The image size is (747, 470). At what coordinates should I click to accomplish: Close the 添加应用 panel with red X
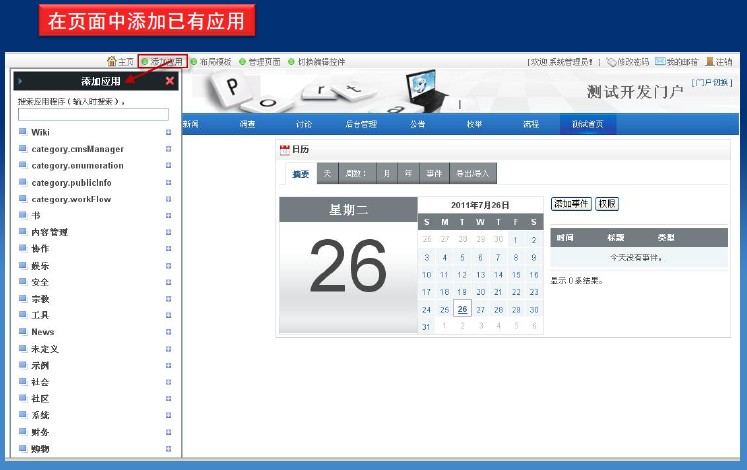click(x=170, y=81)
